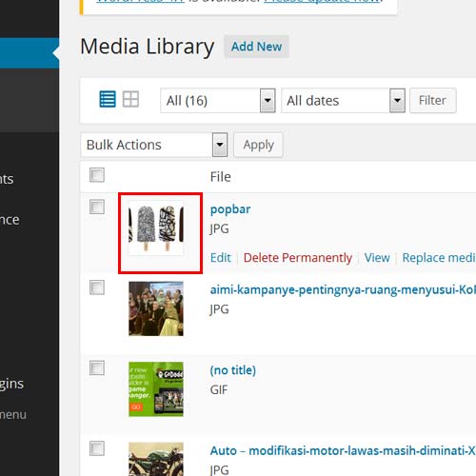
Task: Open the (no title) media link
Action: [x=233, y=370]
